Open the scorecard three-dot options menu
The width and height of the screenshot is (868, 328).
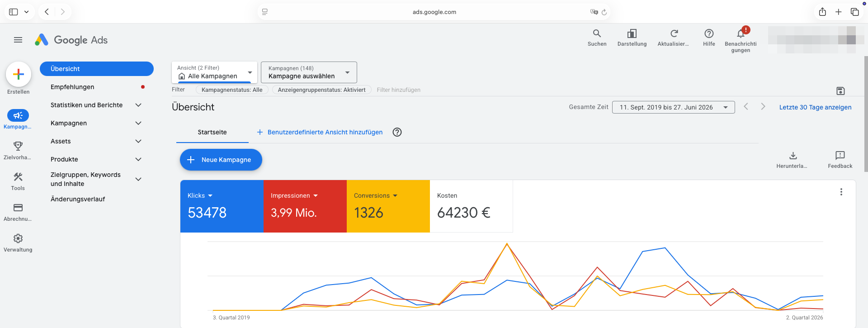(841, 192)
